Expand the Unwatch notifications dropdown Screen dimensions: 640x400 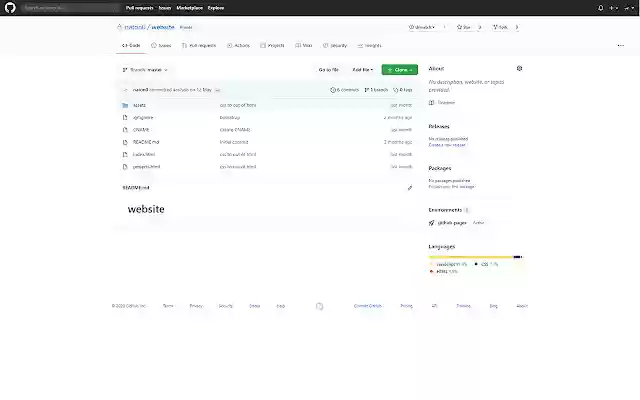(x=422, y=27)
